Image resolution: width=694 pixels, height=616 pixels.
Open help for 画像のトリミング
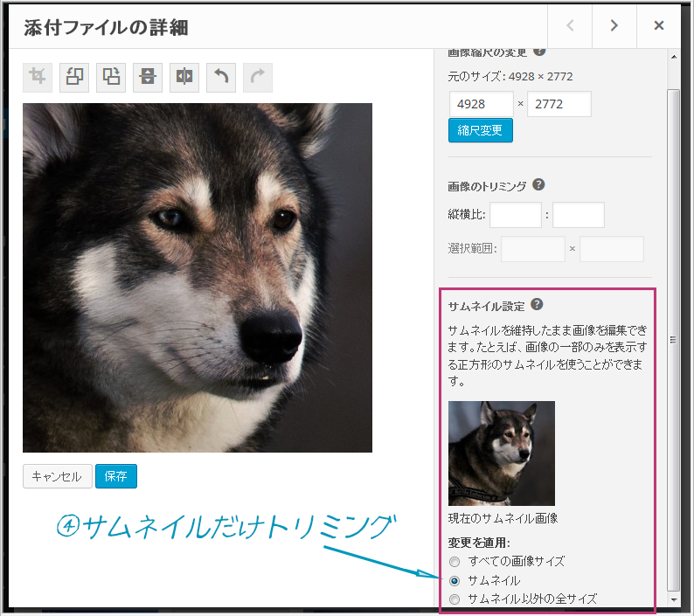(539, 184)
